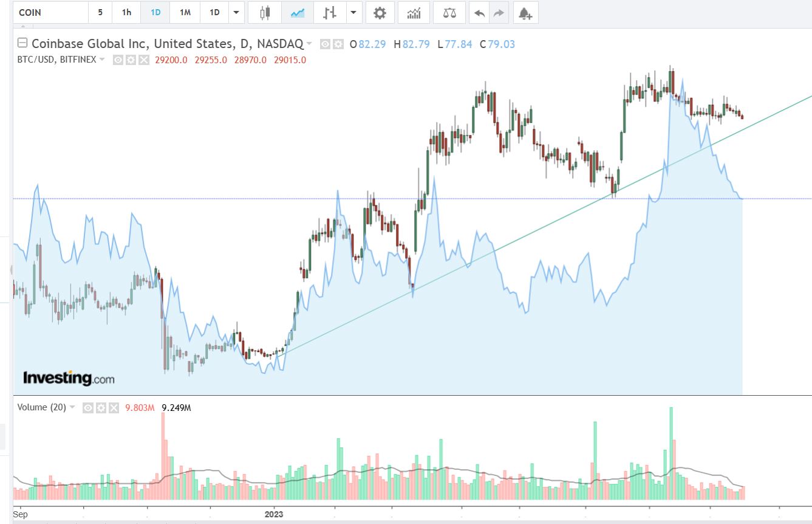812x524 pixels.
Task: Click the BTC value 29255.0
Action: coord(211,60)
